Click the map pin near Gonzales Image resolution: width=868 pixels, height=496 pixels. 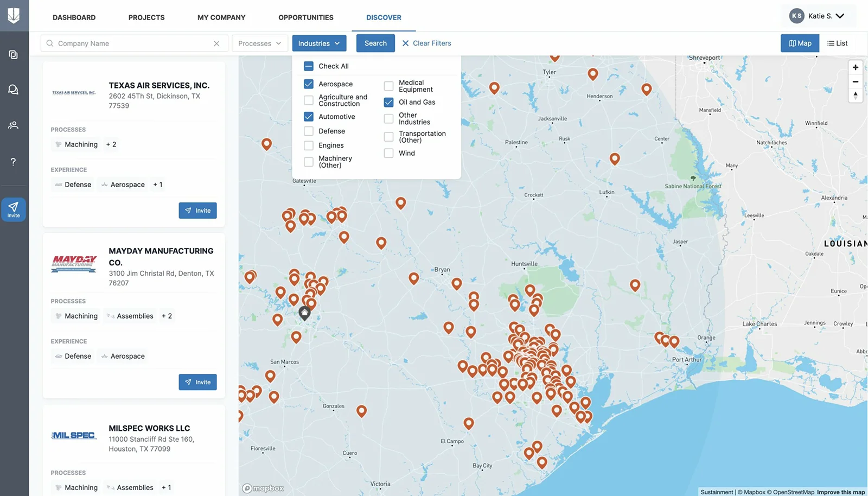click(x=362, y=411)
